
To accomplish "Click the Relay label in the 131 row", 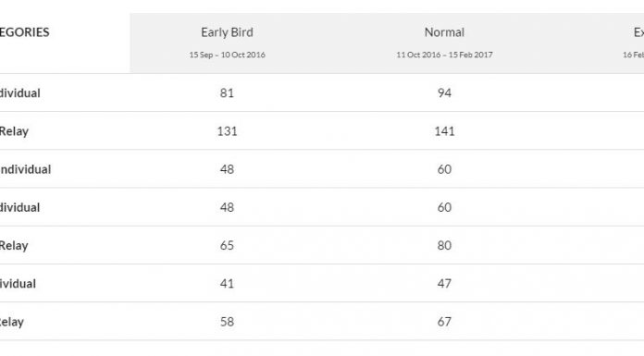I will click(x=14, y=131).
